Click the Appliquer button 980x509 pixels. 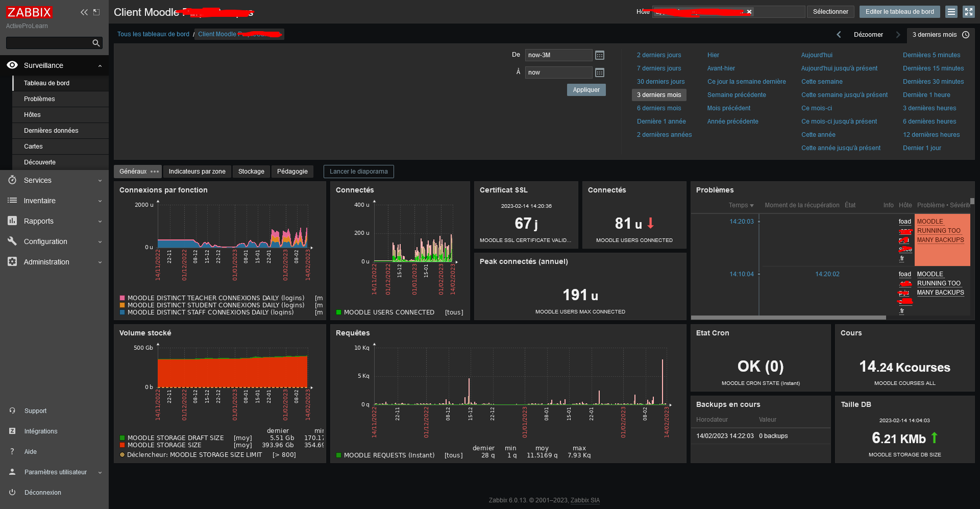coord(586,90)
